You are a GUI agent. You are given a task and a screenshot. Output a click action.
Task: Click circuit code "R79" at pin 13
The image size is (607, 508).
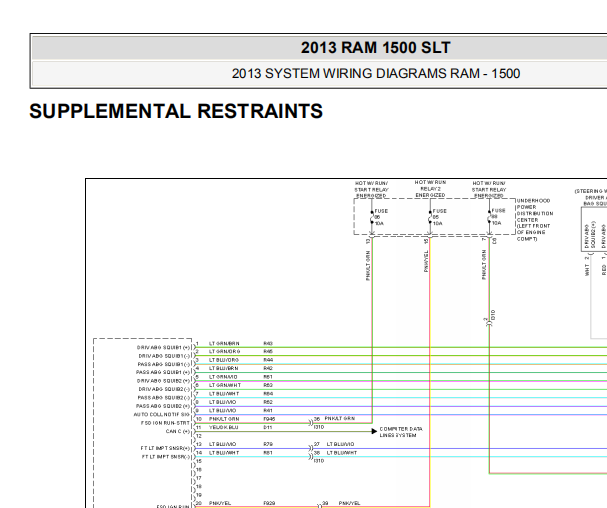pyautogui.click(x=268, y=444)
